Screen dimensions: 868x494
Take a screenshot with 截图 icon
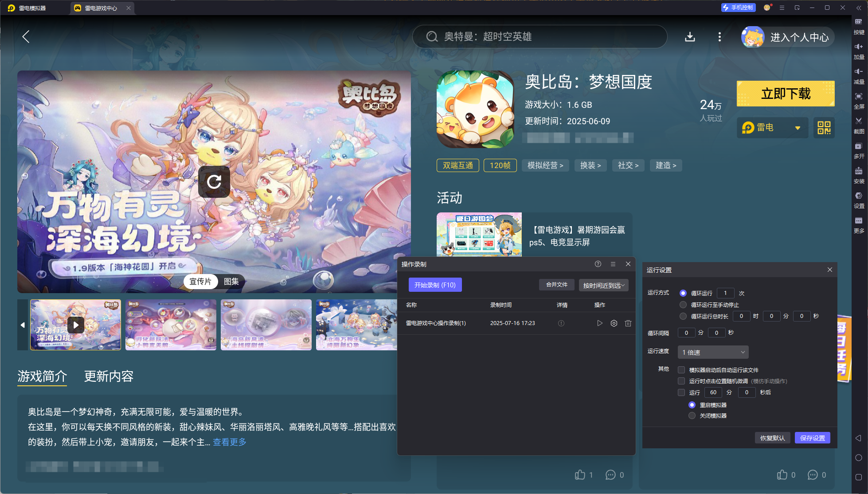(859, 125)
